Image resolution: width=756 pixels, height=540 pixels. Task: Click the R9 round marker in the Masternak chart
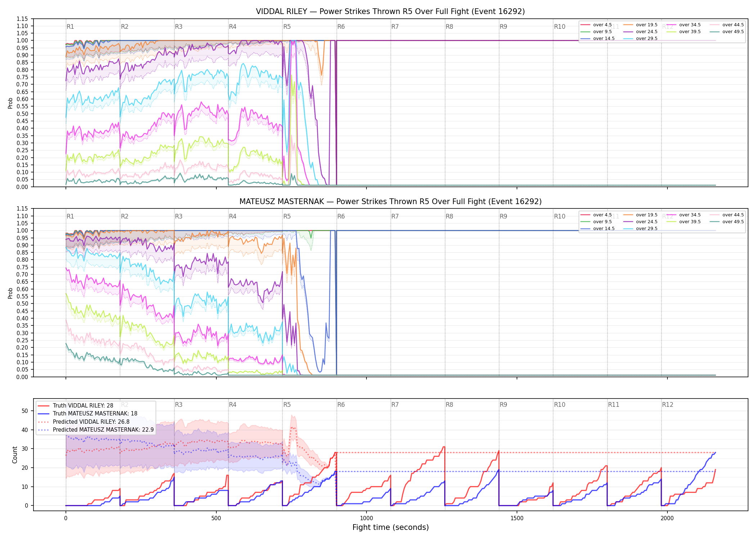503,216
